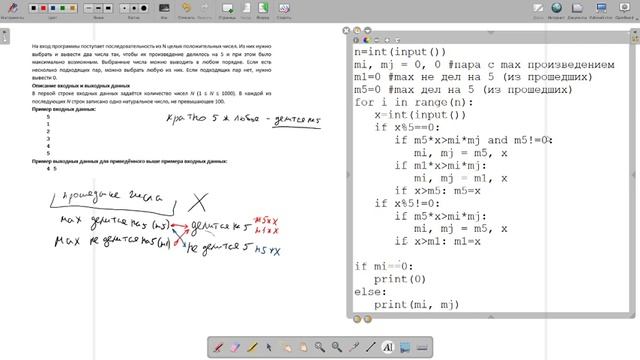
Task: Increase font size in text frame
Action: point(387,40)
